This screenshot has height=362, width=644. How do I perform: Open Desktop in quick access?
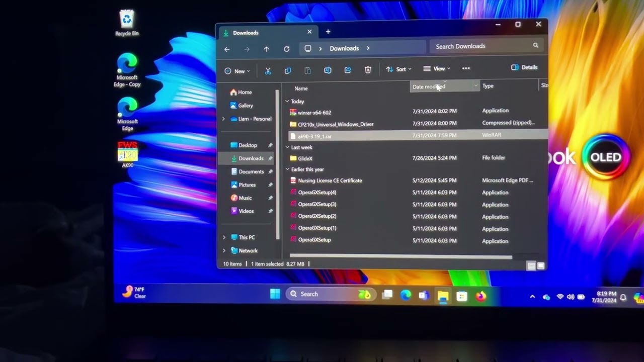[244, 145]
